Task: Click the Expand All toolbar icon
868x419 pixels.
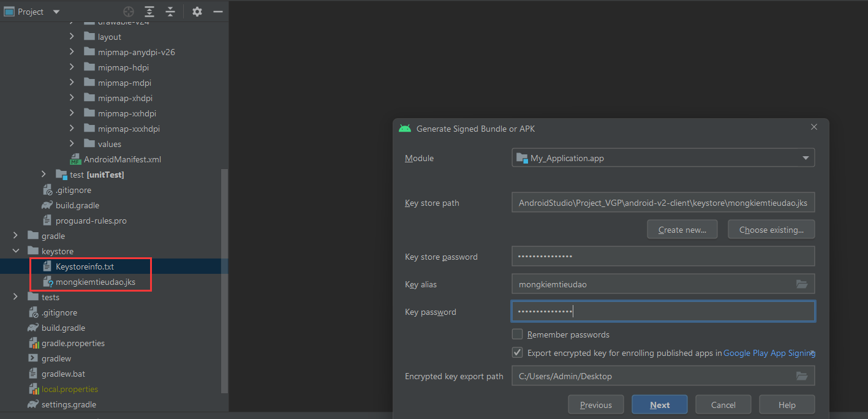Action: pos(149,12)
